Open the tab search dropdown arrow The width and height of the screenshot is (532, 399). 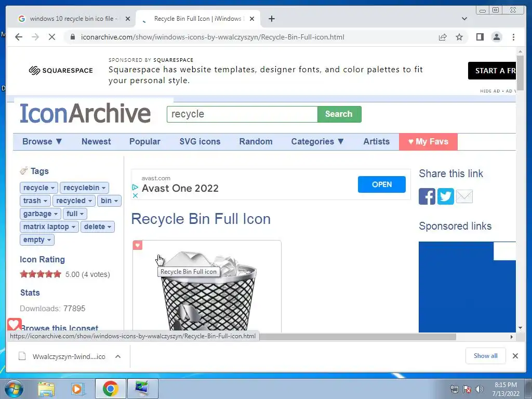(x=464, y=19)
